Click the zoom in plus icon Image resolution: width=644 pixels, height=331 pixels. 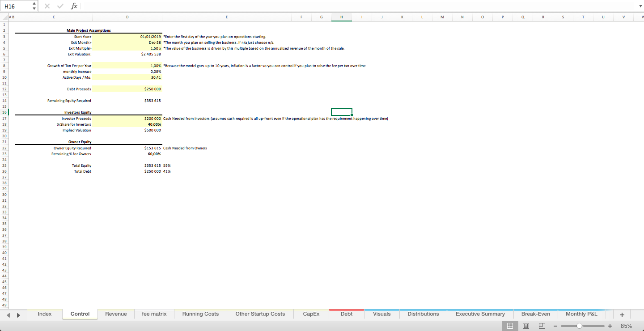tap(610, 326)
